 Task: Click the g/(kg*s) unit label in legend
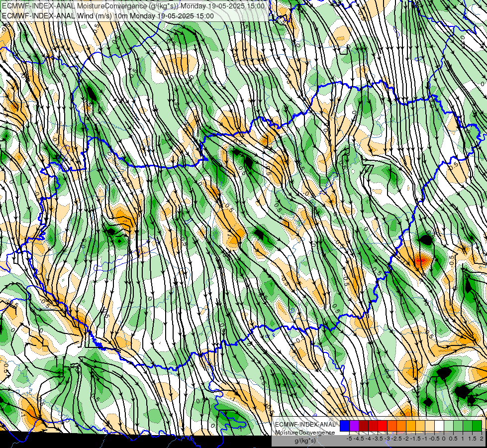point(305,441)
